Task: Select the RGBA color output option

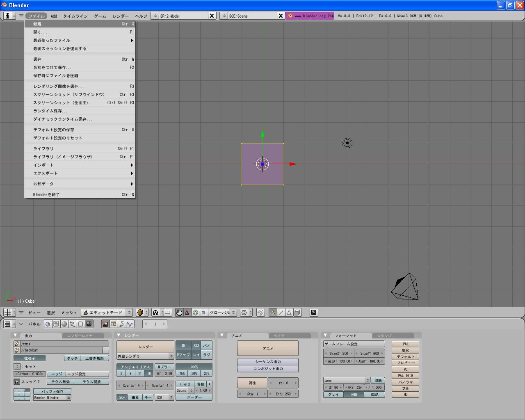Action: [x=374, y=395]
